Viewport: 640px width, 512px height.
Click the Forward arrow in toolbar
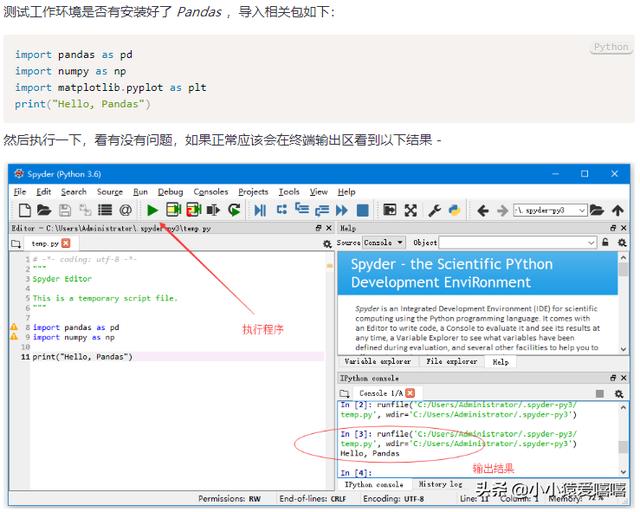502,211
